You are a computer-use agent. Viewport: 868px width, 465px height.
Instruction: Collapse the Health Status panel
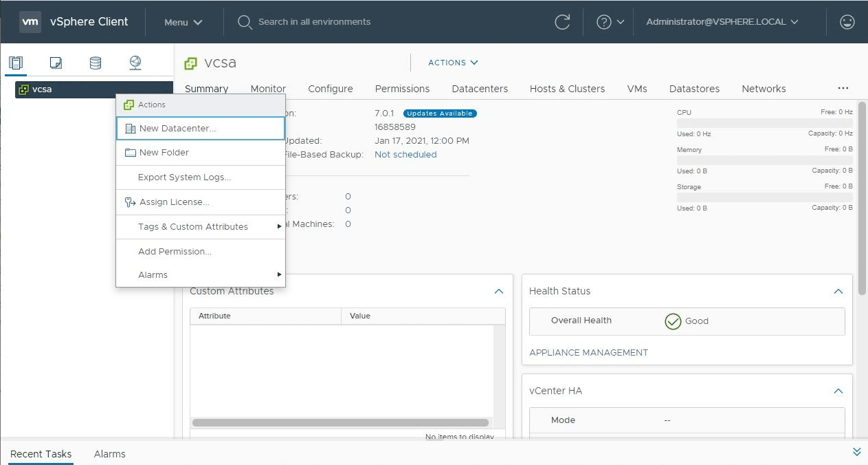click(838, 292)
